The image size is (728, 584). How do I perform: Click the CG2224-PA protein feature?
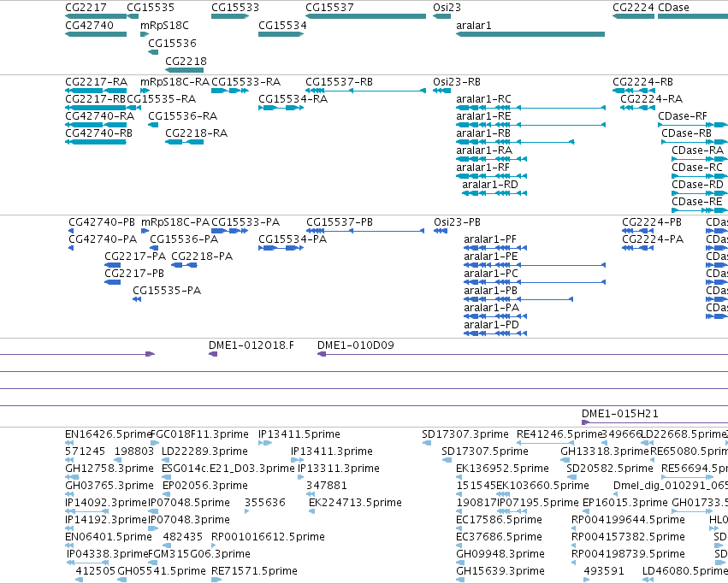point(638,248)
